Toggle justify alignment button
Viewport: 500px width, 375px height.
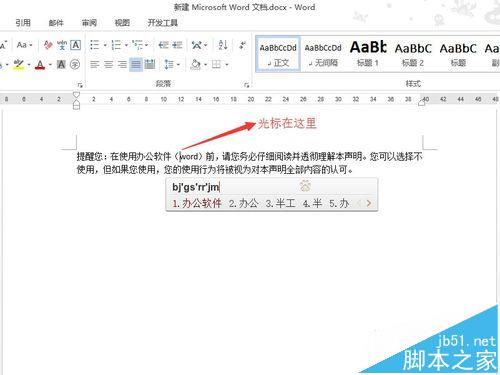136,64
